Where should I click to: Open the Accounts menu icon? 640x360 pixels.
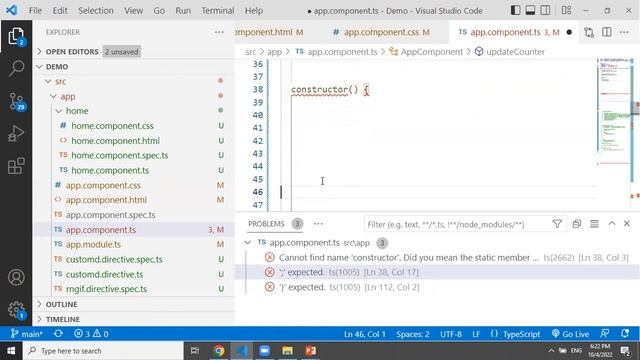(x=16, y=278)
